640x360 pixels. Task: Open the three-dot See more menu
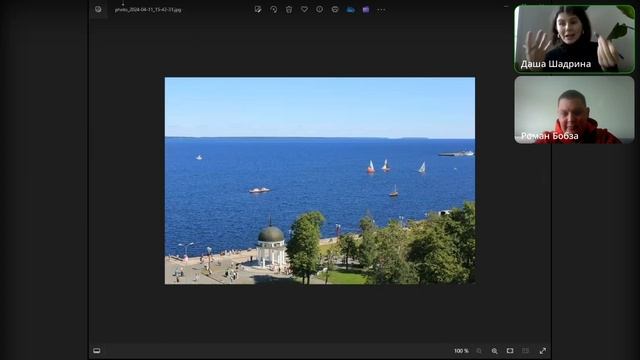tap(381, 9)
